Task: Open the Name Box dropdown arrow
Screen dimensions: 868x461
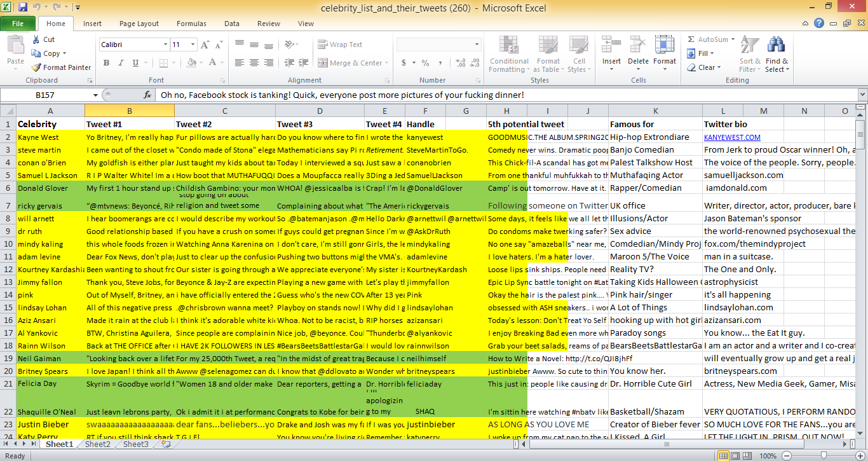Action: point(95,95)
